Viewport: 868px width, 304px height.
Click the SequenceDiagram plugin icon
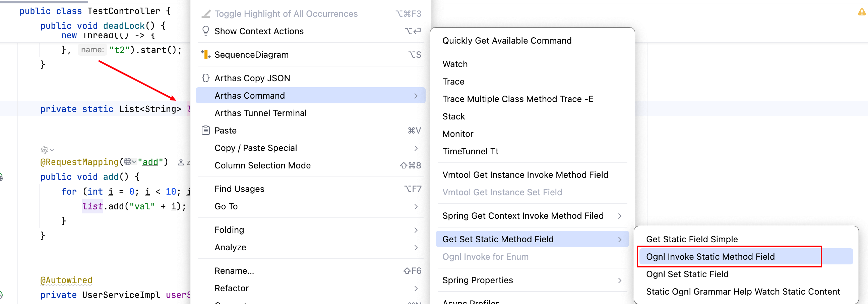click(205, 54)
